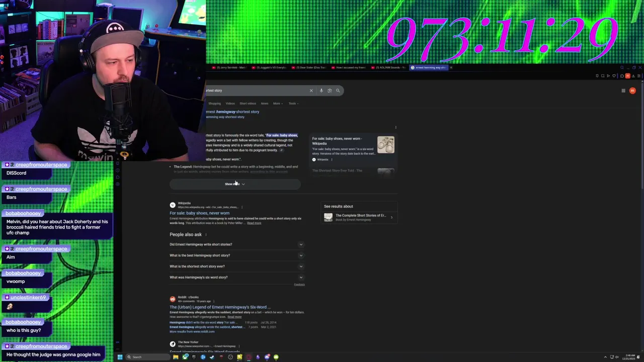Open File Explorer from the taskbar

176,357
